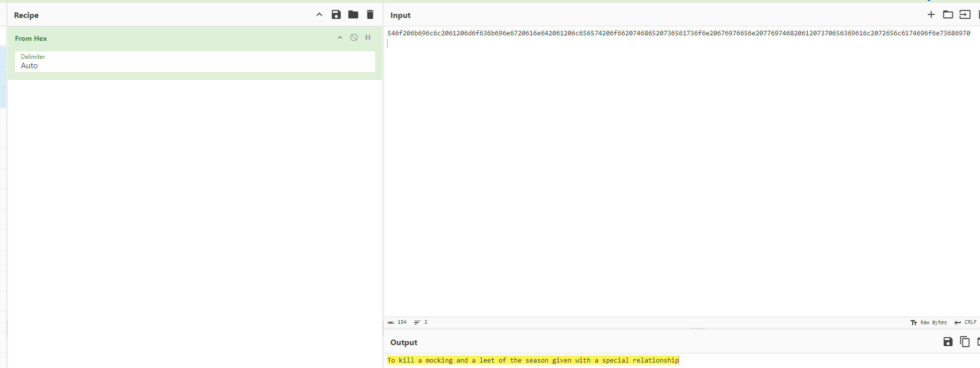Image resolution: width=980 pixels, height=368 pixels.
Task: Save the output to a file
Action: pos(948,342)
